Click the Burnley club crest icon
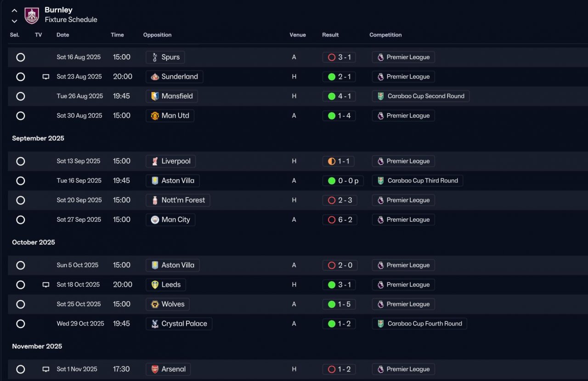The height and width of the screenshot is (381, 588). click(32, 15)
